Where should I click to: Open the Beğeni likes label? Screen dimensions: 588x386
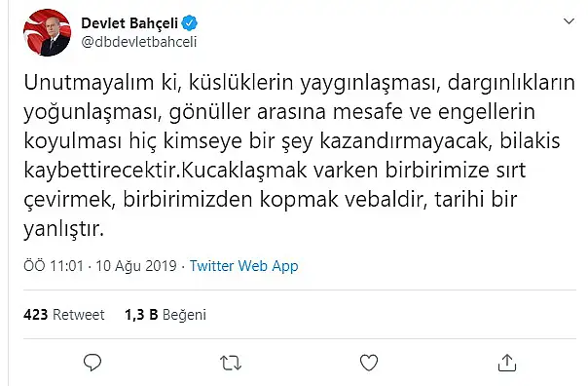185,315
